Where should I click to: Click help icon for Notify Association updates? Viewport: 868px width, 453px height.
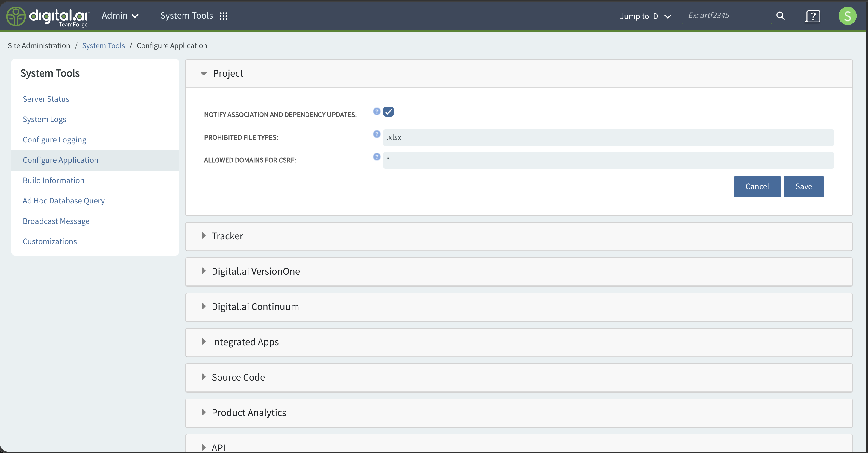pyautogui.click(x=376, y=111)
